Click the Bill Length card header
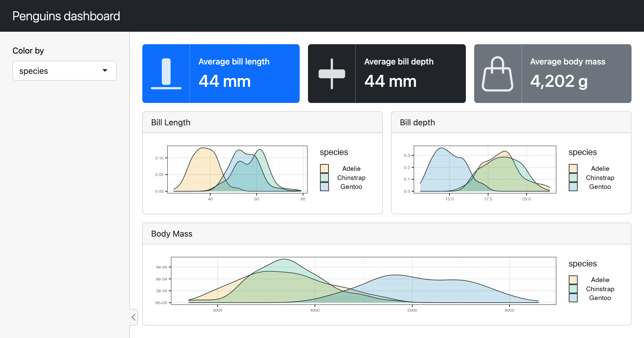Viewport: 644px width, 338px height. click(171, 122)
